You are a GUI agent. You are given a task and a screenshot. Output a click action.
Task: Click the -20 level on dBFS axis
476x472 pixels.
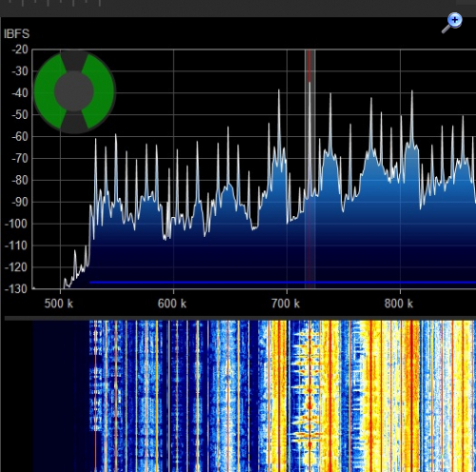[x=20, y=49]
